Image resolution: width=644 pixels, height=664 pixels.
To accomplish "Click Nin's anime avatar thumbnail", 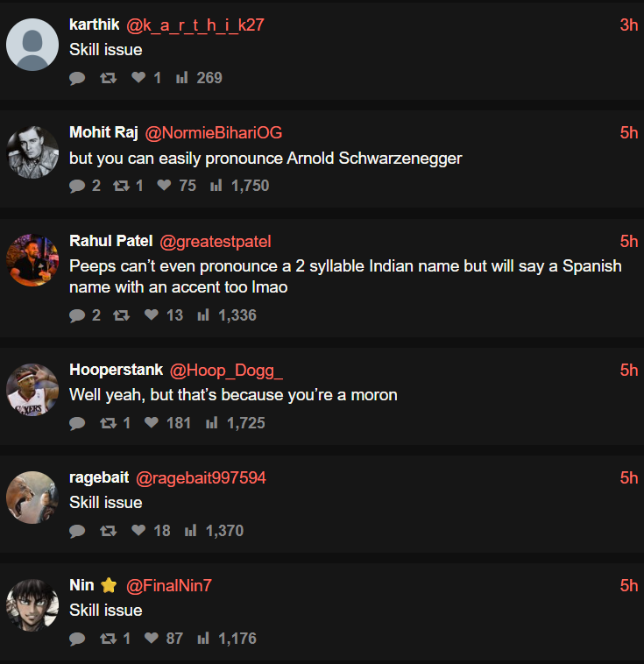I will pos(32,604).
